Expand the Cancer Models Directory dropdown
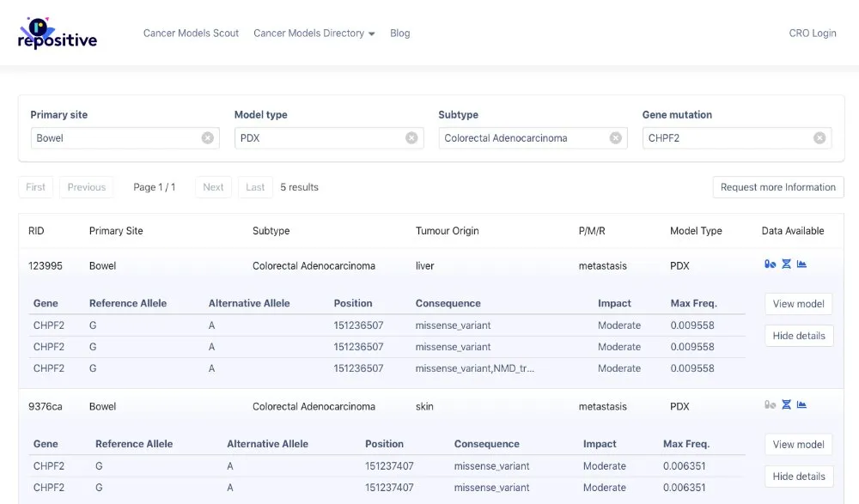Screen dimensions: 859x504 314,33
